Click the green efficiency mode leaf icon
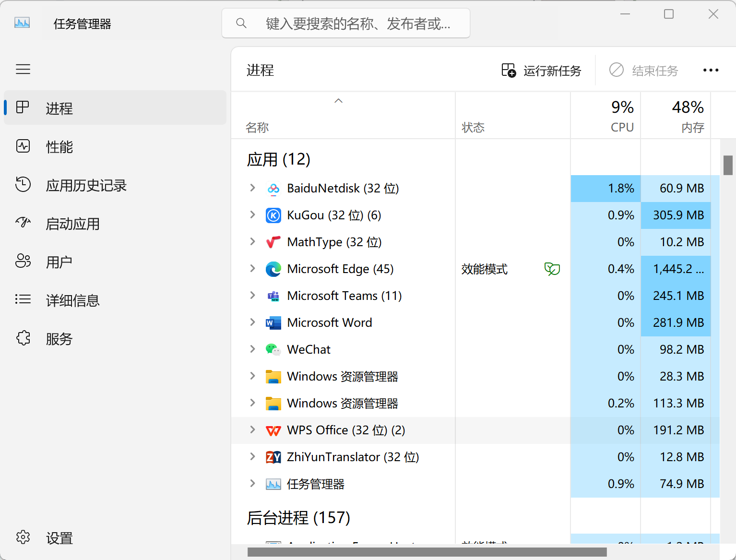This screenshot has height=560, width=736. (552, 269)
